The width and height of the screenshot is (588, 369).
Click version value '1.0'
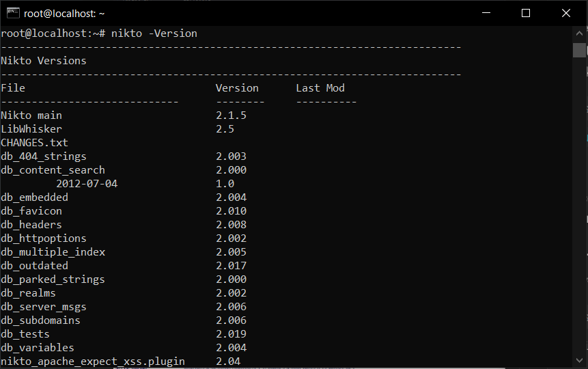pyautogui.click(x=225, y=184)
